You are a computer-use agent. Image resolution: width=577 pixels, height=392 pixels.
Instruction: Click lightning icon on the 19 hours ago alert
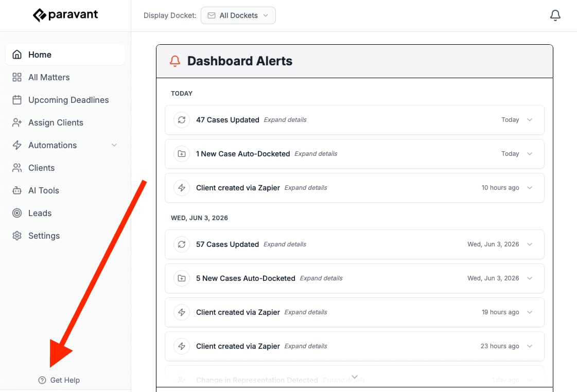182,312
